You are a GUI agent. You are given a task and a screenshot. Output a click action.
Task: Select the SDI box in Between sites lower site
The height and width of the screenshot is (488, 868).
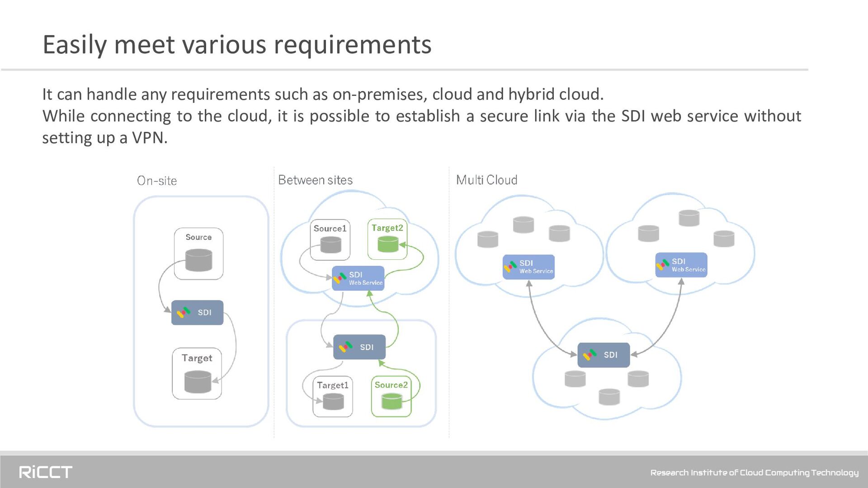[x=359, y=347]
